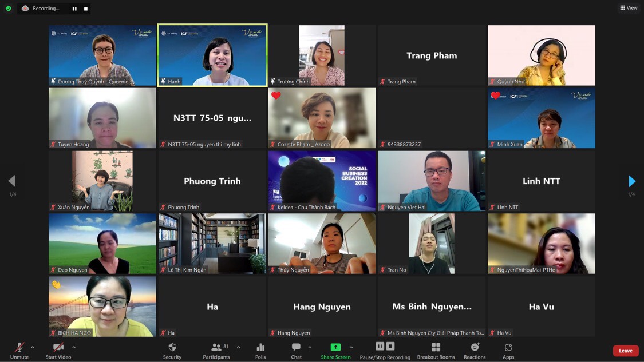Select Hanh's active speaker video
The image size is (644, 362).
(x=212, y=55)
